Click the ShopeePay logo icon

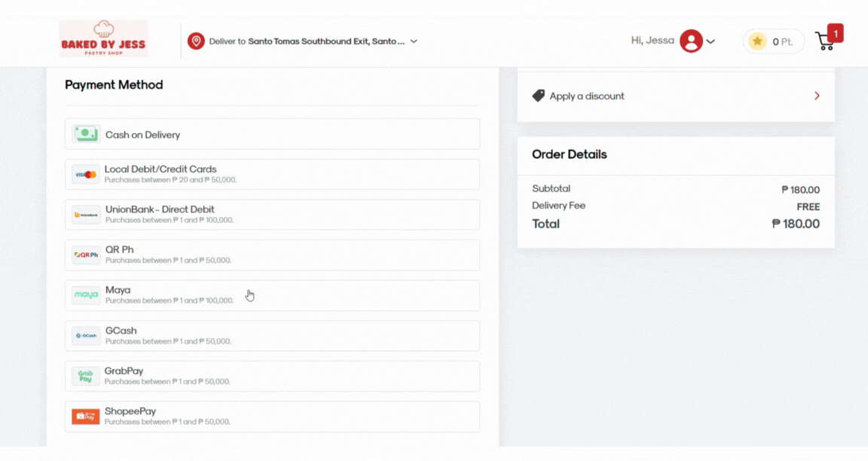pyautogui.click(x=86, y=416)
